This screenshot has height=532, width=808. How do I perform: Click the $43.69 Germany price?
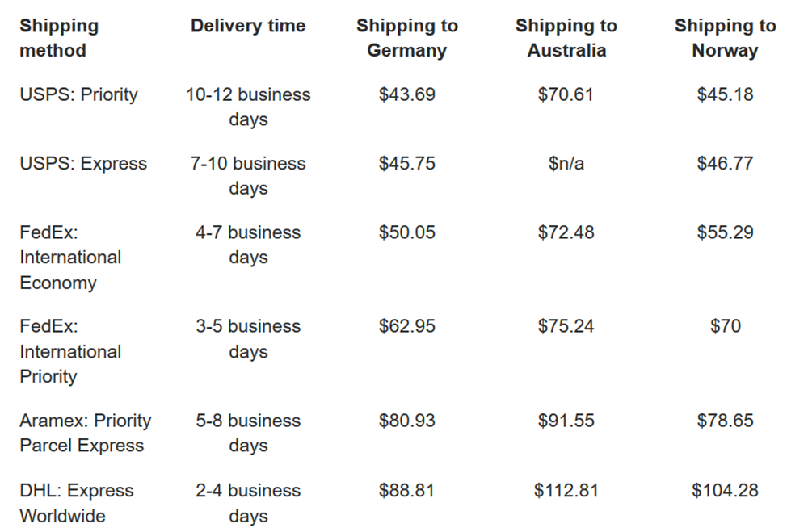pyautogui.click(x=407, y=94)
